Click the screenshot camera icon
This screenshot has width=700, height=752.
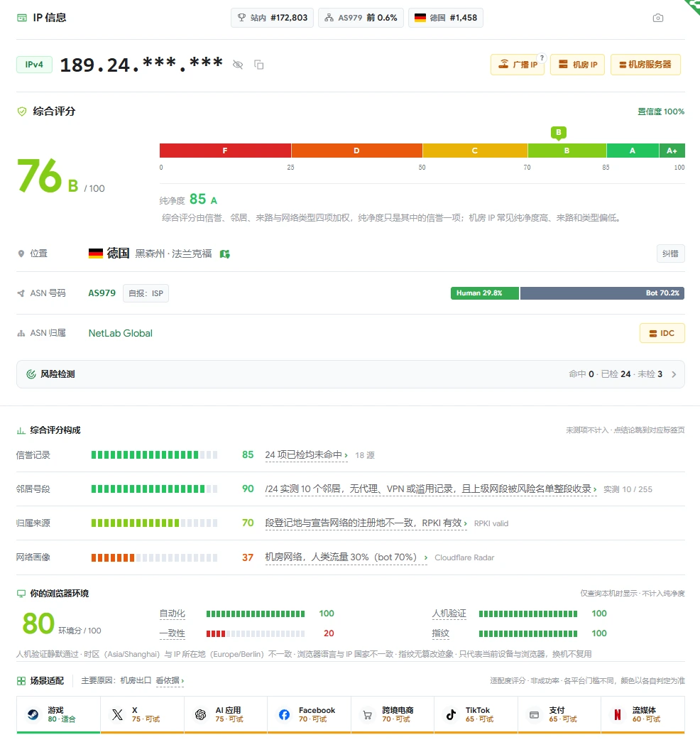[x=658, y=18]
